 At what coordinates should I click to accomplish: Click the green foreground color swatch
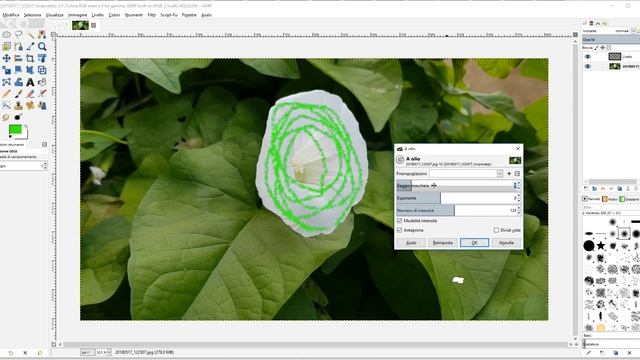click(x=15, y=130)
